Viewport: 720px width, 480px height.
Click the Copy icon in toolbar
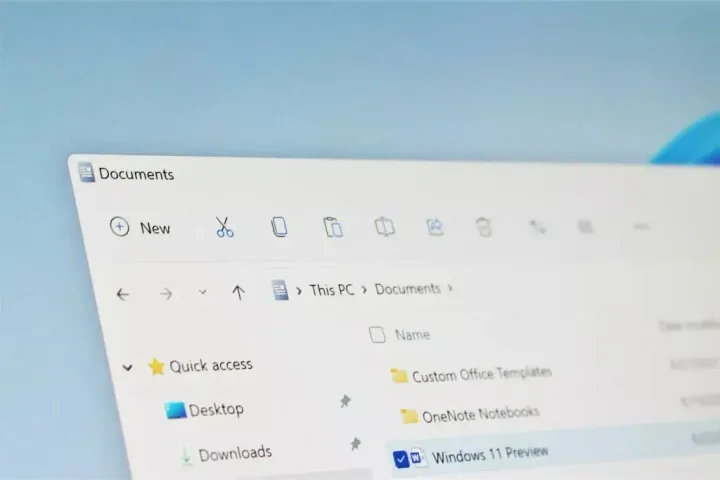coord(279,228)
